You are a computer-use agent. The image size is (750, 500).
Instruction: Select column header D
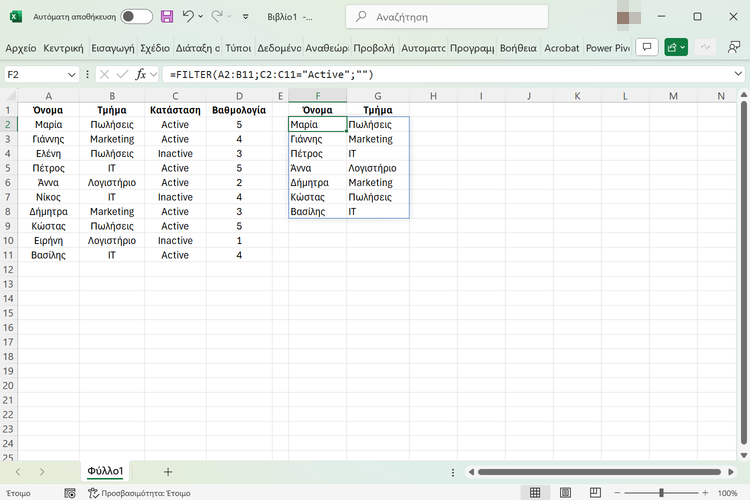click(239, 96)
